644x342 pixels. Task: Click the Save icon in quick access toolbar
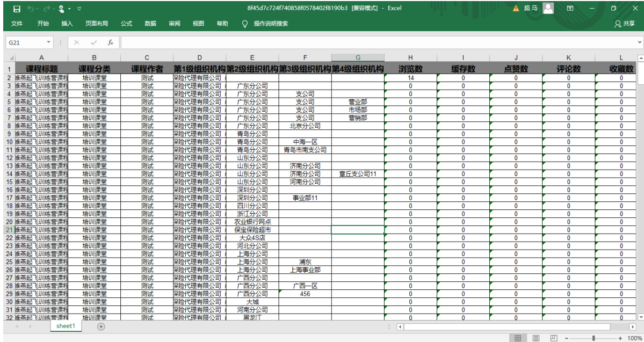coord(17,9)
